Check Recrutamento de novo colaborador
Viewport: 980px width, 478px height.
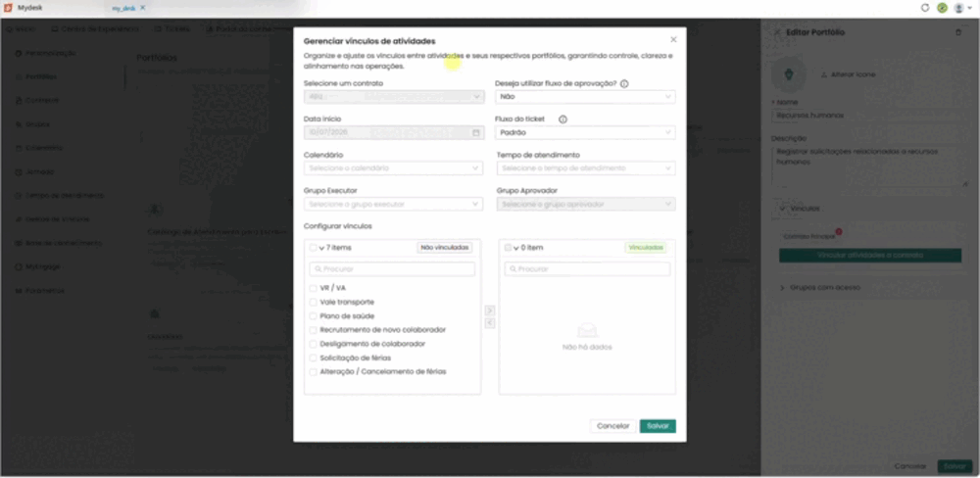(x=314, y=330)
